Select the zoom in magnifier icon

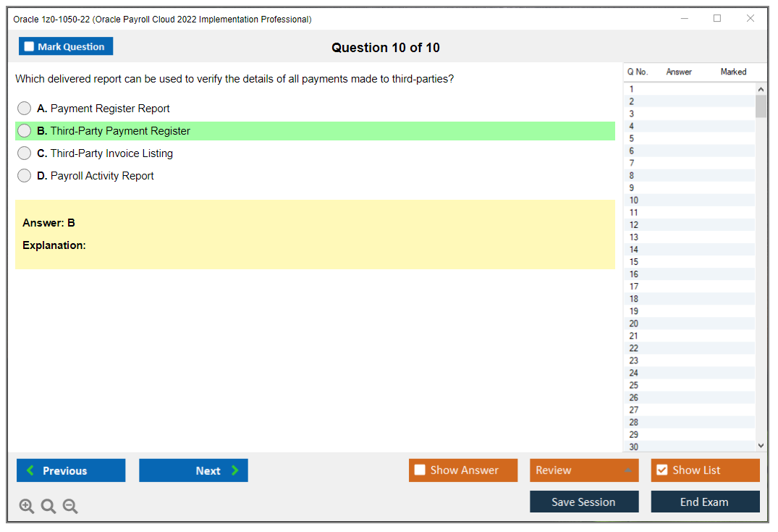[26, 506]
